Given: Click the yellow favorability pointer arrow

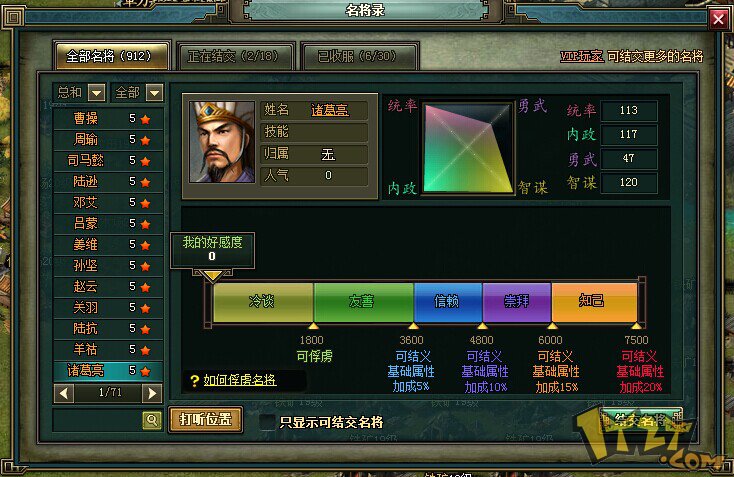Looking at the screenshot, I should pyautogui.click(x=213, y=276).
